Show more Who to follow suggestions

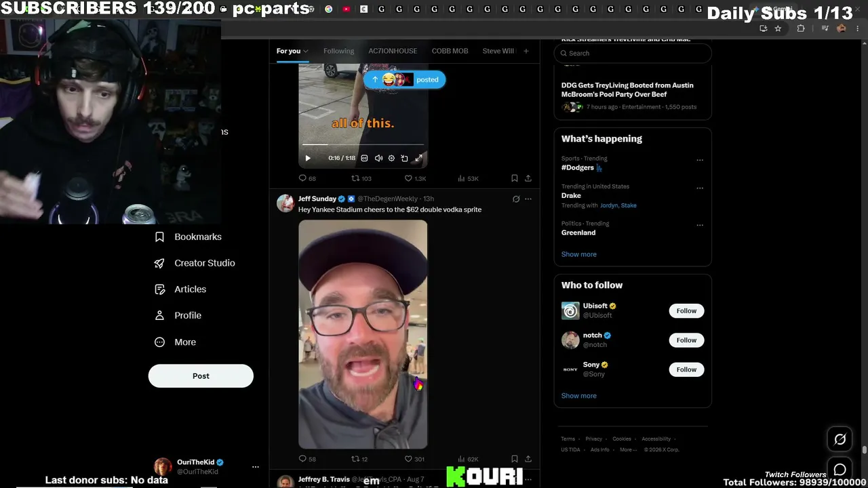[x=579, y=396]
